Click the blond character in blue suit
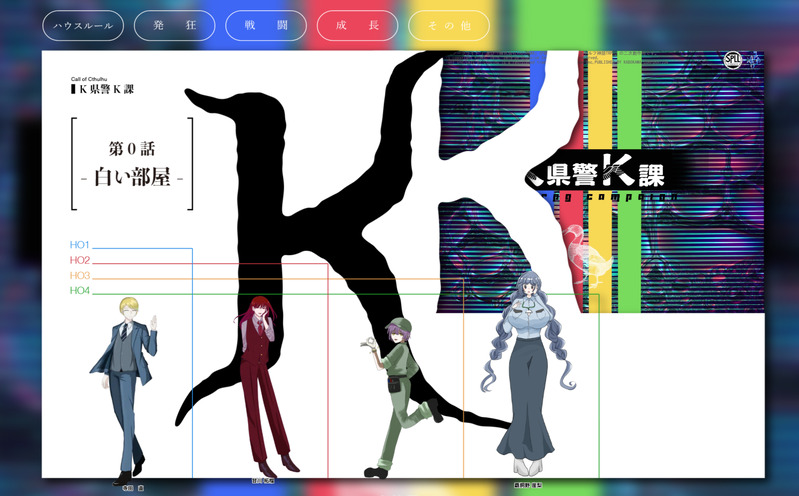The image size is (799, 496). pos(125,390)
